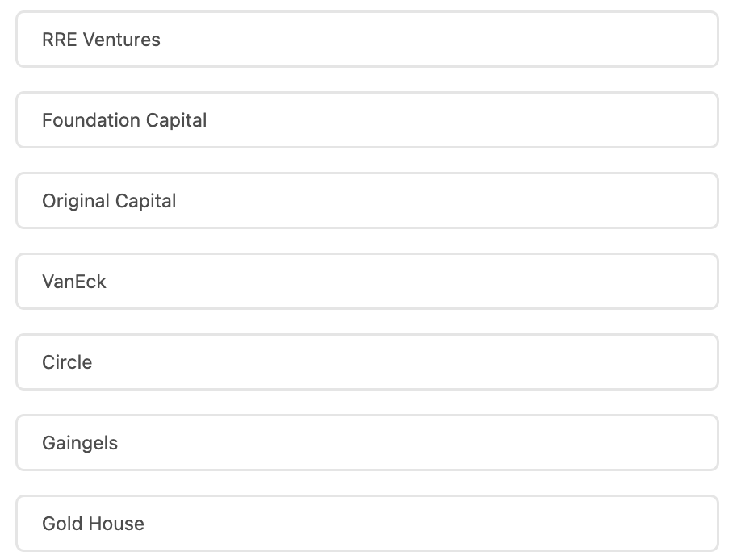Pick the Original Capital entry

coord(367,201)
